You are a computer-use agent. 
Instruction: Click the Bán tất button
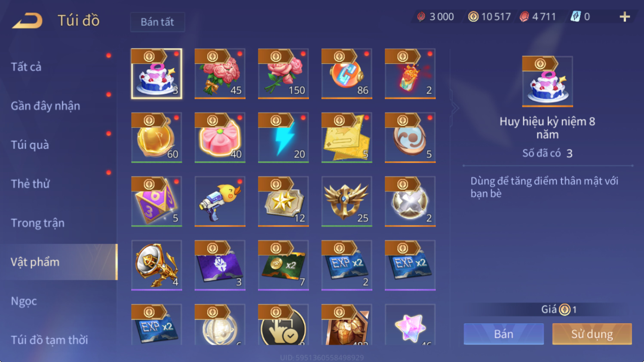(x=157, y=22)
